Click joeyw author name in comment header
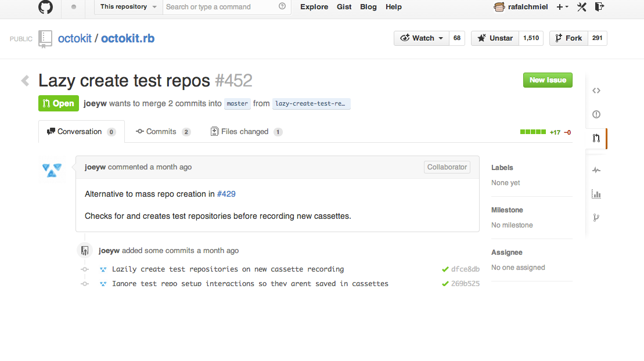Image resolution: width=644 pixels, height=361 pixels. [x=95, y=167]
